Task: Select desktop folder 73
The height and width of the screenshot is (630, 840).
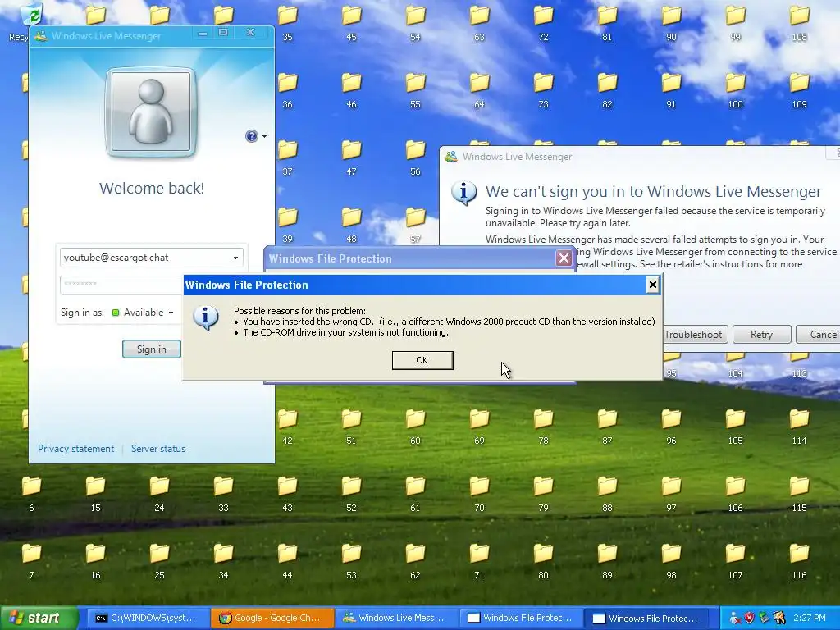Action: pyautogui.click(x=543, y=89)
